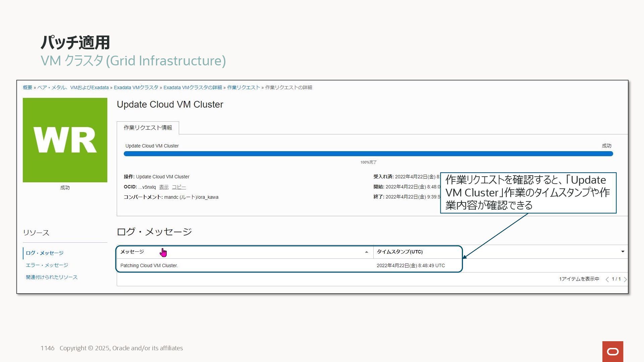Viewport: 644px width, 362px height.
Task: Sort messages using the ascending arrow
Action: pyautogui.click(x=366, y=252)
